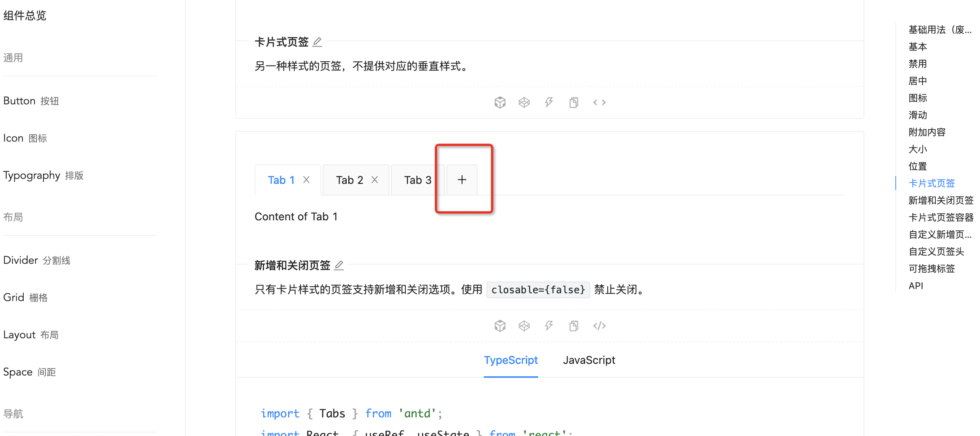Switch to the JavaScript code tab
The image size is (980, 436).
click(589, 360)
